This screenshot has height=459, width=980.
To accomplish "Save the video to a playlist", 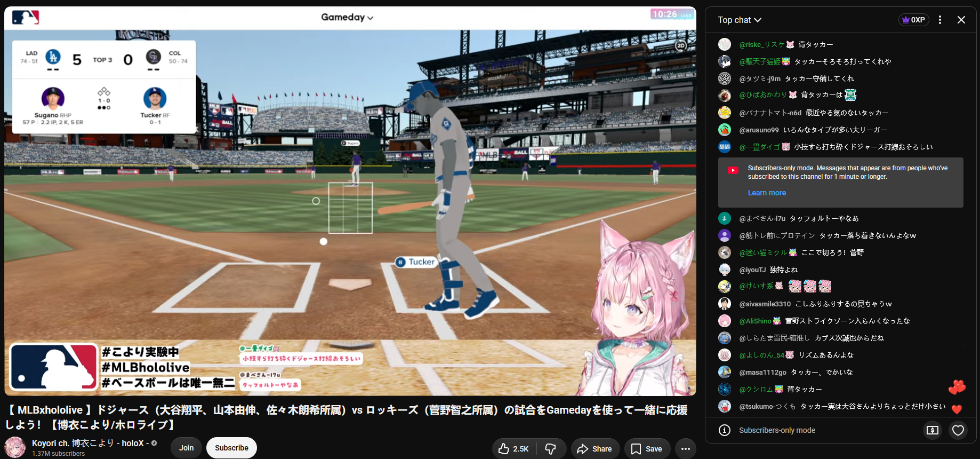I will pyautogui.click(x=647, y=449).
